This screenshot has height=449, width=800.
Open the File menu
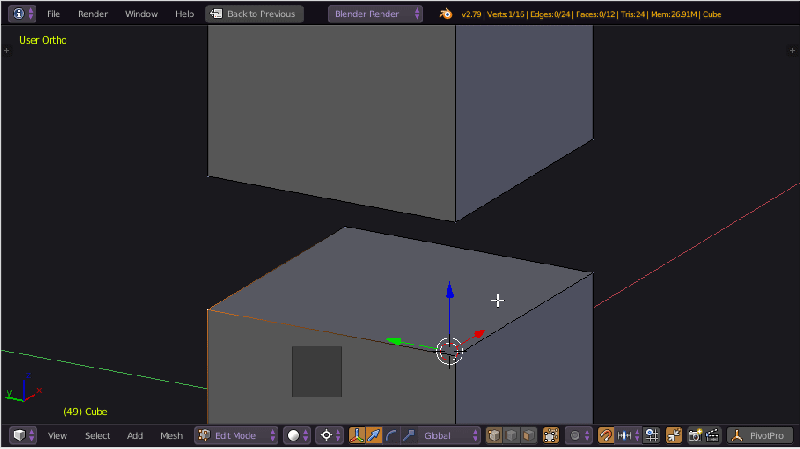54,14
